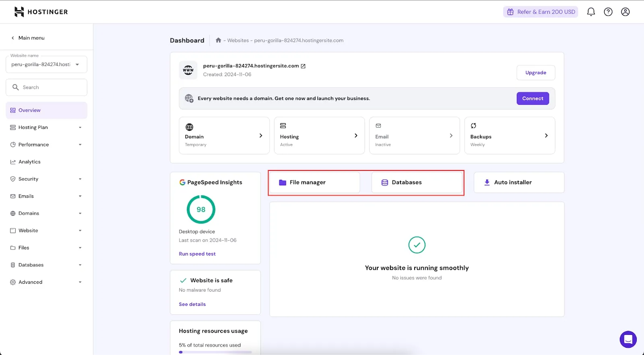
Task: Expand the Website sidebar section
Action: point(80,230)
